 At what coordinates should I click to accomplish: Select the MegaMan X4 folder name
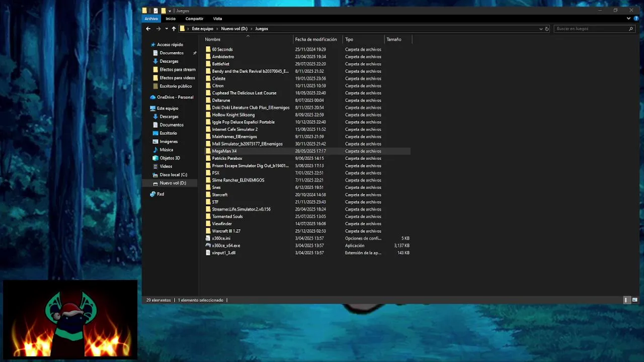[x=224, y=151]
